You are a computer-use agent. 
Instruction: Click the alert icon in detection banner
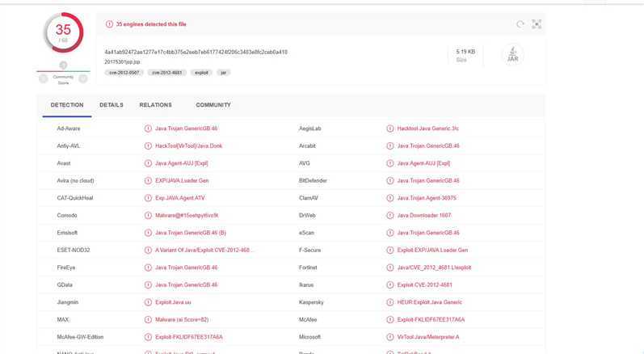[x=109, y=24]
